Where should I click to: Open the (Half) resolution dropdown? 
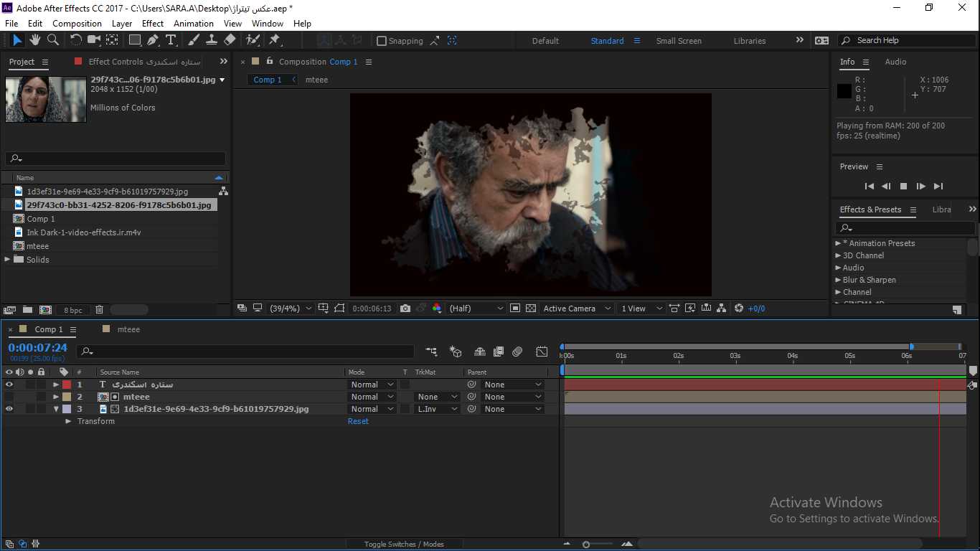[476, 309]
